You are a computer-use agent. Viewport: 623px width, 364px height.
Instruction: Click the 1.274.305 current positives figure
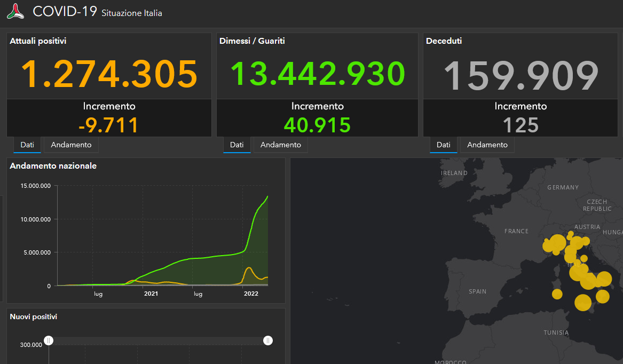(109, 74)
